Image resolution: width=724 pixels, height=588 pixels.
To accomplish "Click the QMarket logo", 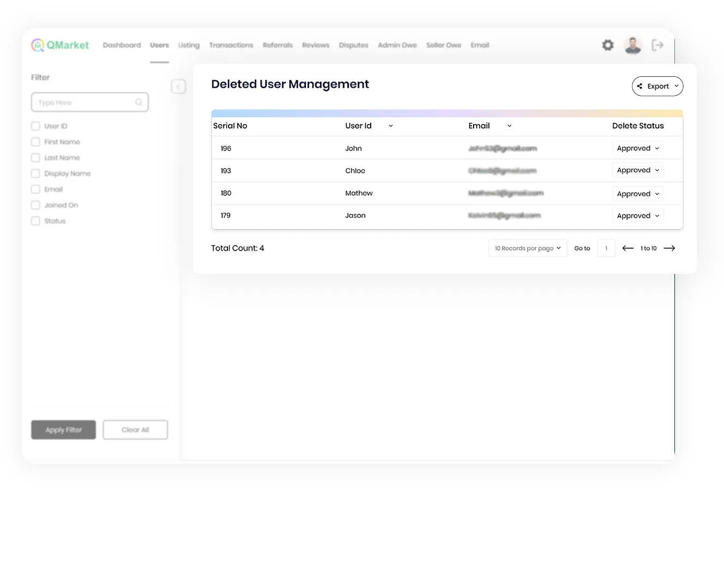I will pos(60,45).
